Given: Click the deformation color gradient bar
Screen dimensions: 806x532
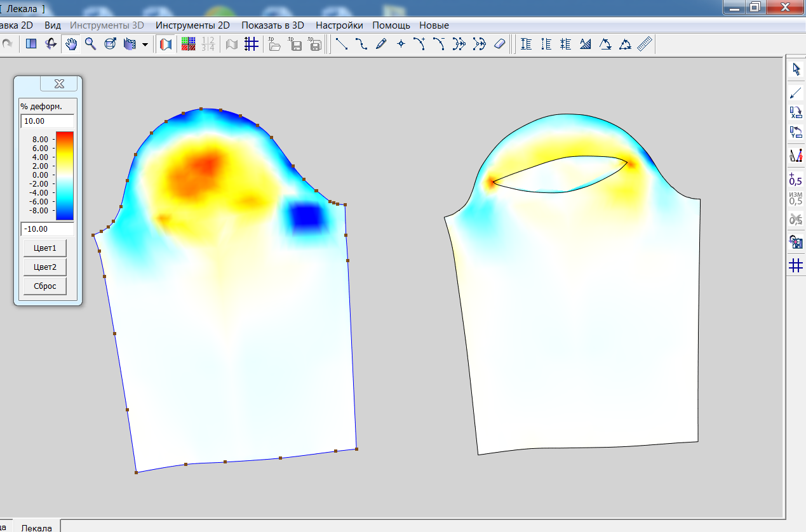Looking at the screenshot, I should pyautogui.click(x=65, y=175).
